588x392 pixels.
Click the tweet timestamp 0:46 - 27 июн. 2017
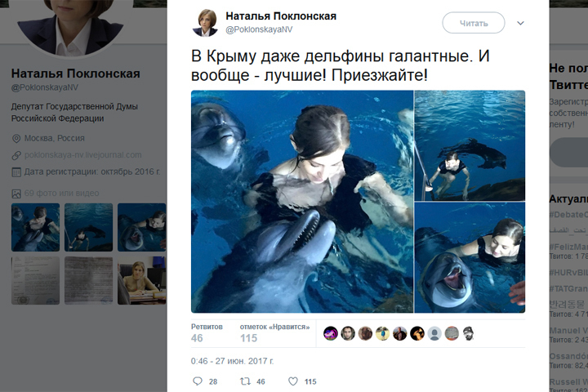(x=232, y=361)
